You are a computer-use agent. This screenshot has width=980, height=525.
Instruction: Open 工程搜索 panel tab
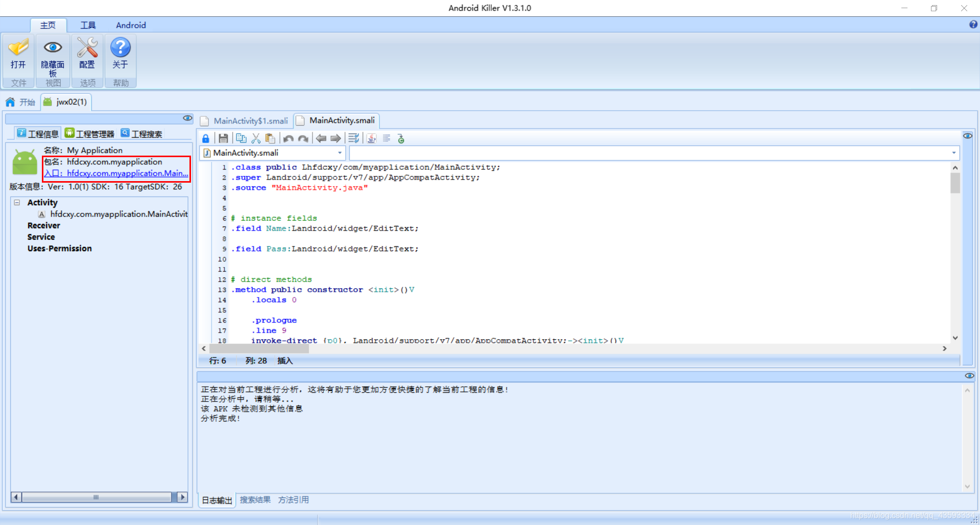[141, 134]
